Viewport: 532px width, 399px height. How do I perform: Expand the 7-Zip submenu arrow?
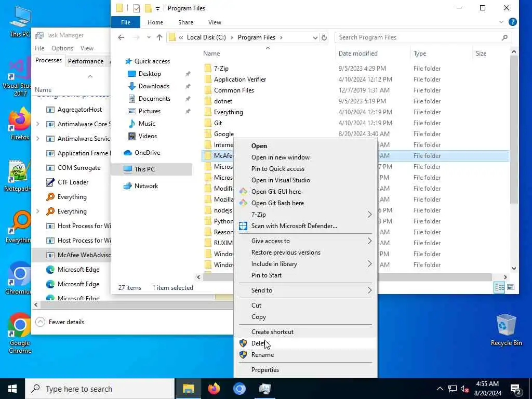(369, 215)
